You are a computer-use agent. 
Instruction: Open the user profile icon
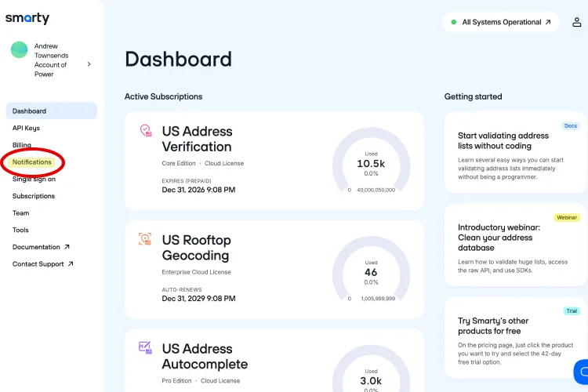tap(577, 22)
